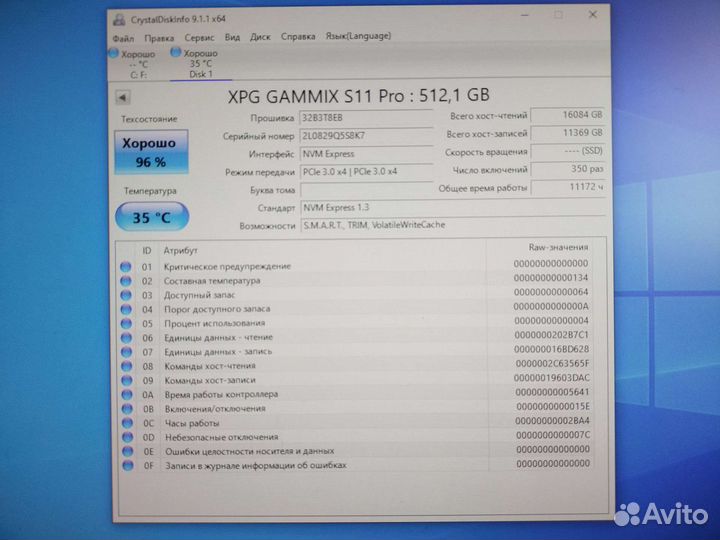Open the Правка menu
720x540 pixels.
point(159,38)
